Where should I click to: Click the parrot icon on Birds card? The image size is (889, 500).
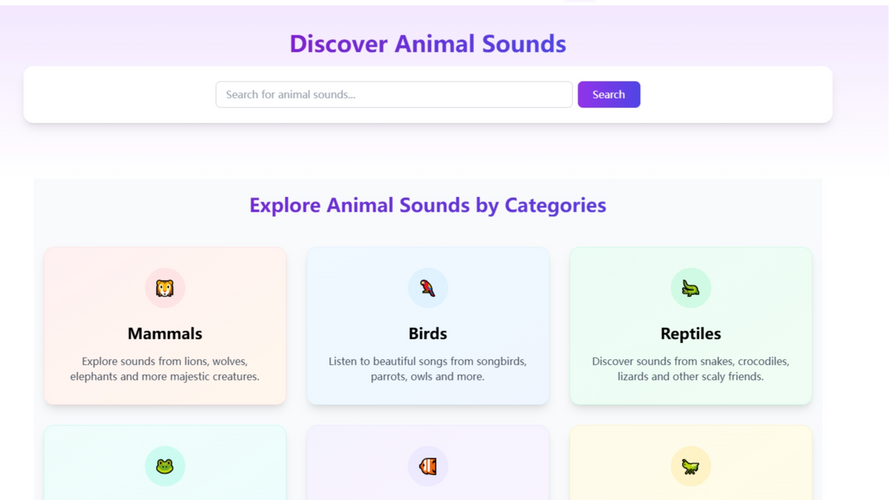427,288
